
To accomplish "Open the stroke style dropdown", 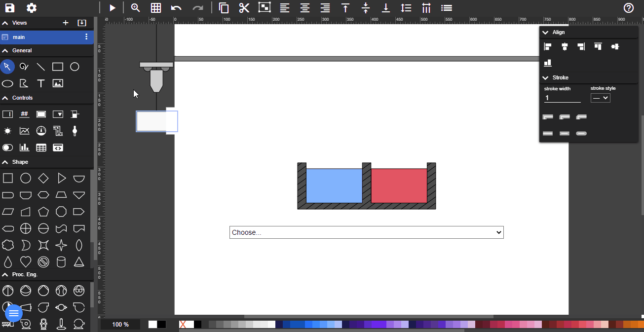I will click(600, 98).
